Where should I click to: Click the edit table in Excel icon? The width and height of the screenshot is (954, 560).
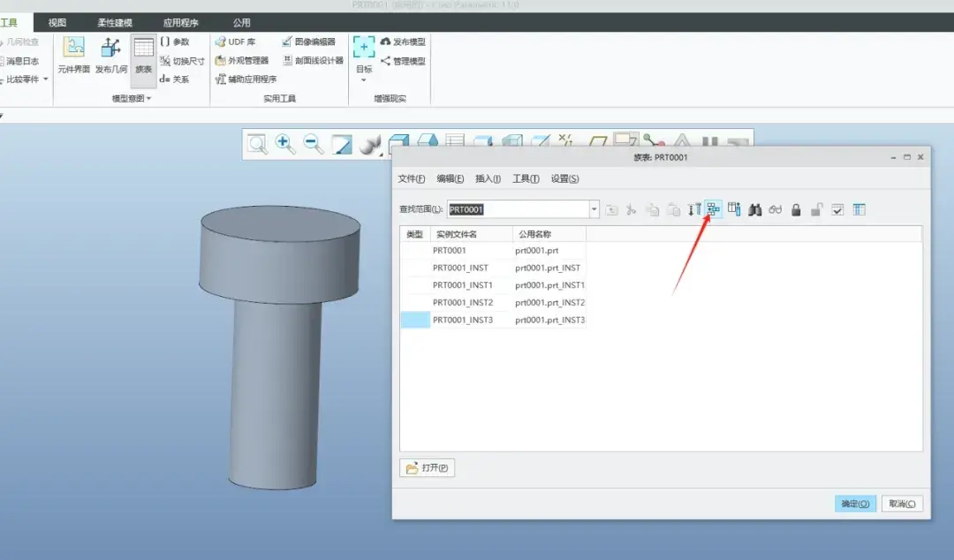click(859, 210)
